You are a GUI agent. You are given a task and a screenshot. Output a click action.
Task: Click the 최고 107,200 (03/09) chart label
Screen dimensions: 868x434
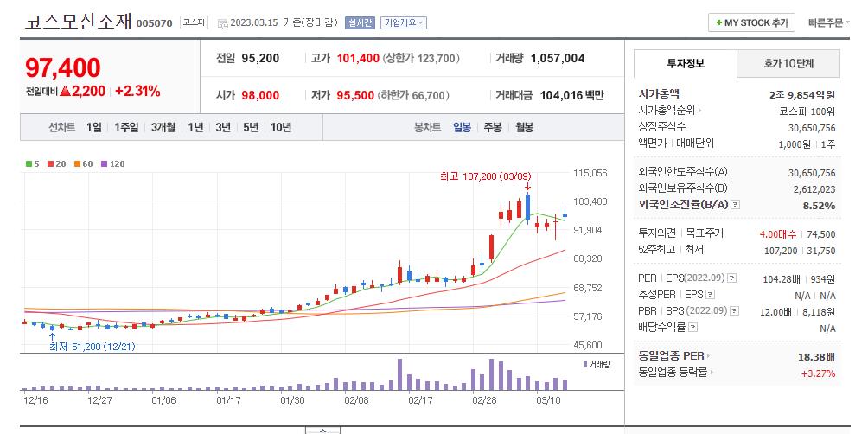click(486, 176)
